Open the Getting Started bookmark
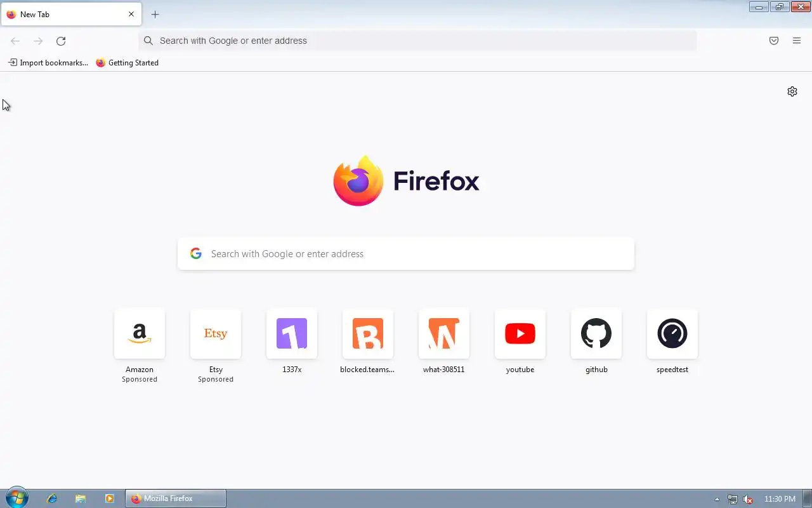Image resolution: width=812 pixels, height=508 pixels. tap(127, 63)
